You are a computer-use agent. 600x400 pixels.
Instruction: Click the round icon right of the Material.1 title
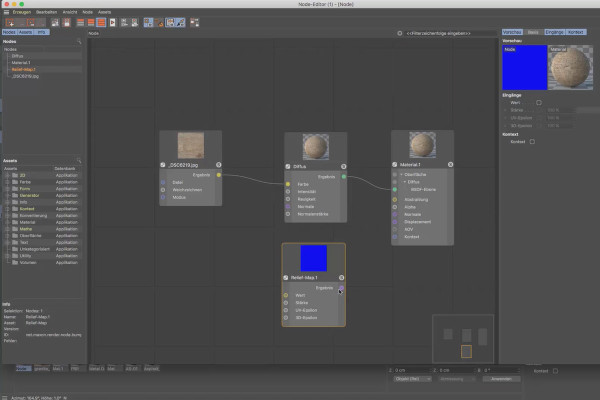click(450, 165)
